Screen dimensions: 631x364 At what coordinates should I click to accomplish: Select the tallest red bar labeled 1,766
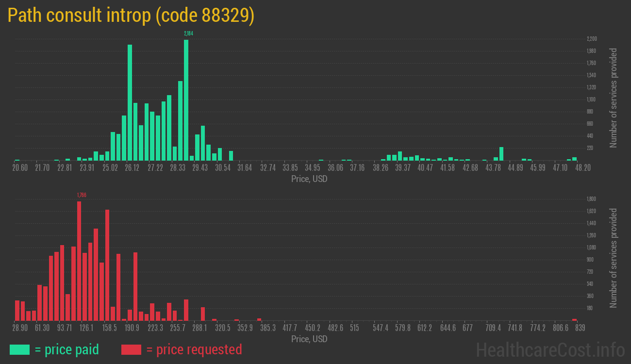(x=79, y=261)
